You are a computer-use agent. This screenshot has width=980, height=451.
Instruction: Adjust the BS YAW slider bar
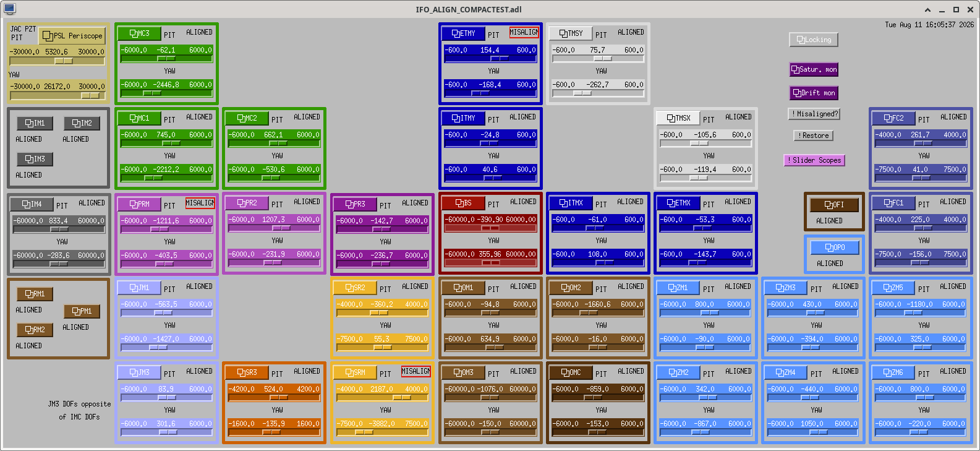pos(490,263)
